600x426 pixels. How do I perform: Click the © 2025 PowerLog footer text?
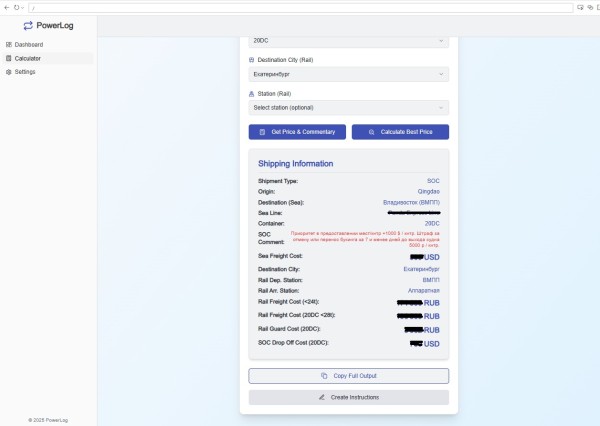[48, 420]
